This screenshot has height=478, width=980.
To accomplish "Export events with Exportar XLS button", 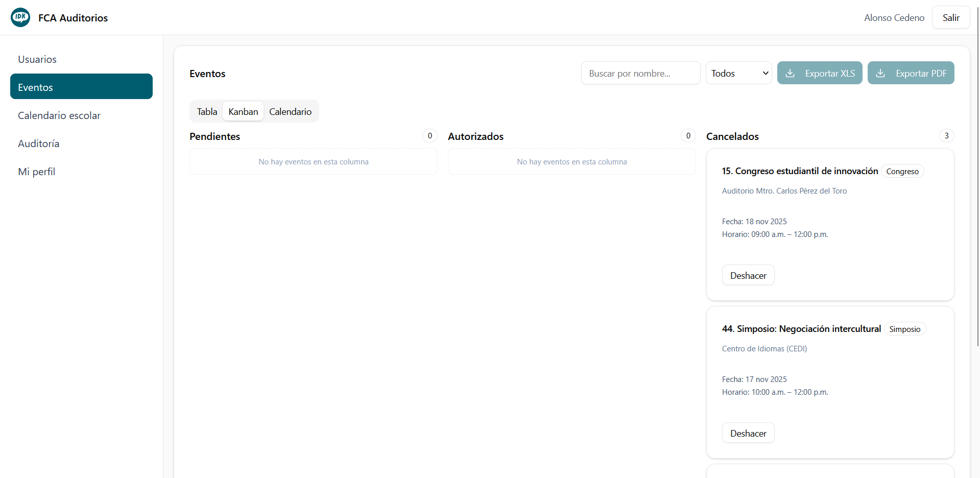I will click(x=820, y=73).
